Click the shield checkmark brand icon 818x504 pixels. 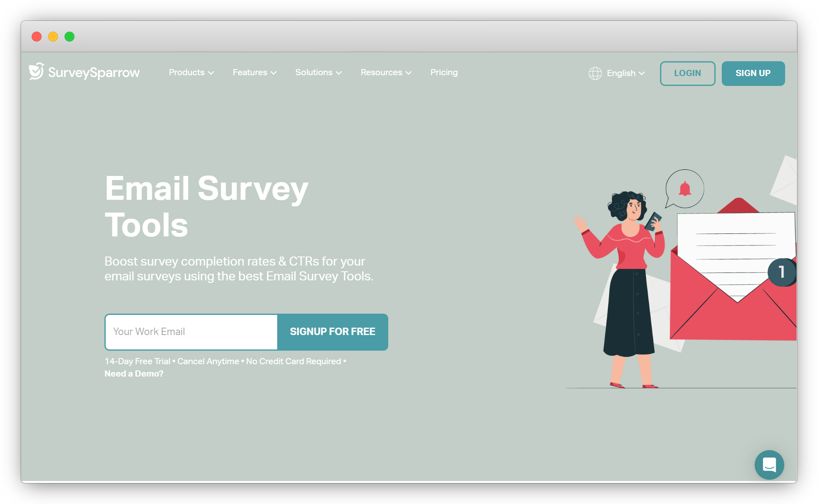[x=38, y=72]
